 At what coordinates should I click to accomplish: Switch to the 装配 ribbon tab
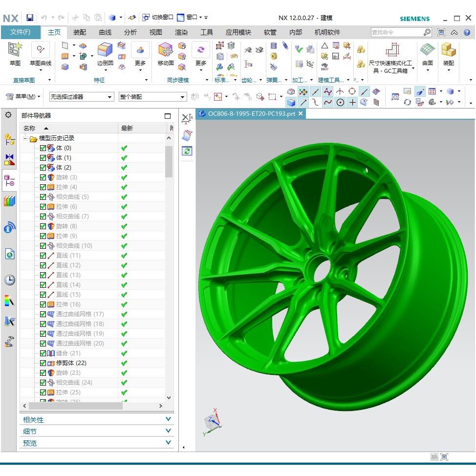[x=80, y=32]
